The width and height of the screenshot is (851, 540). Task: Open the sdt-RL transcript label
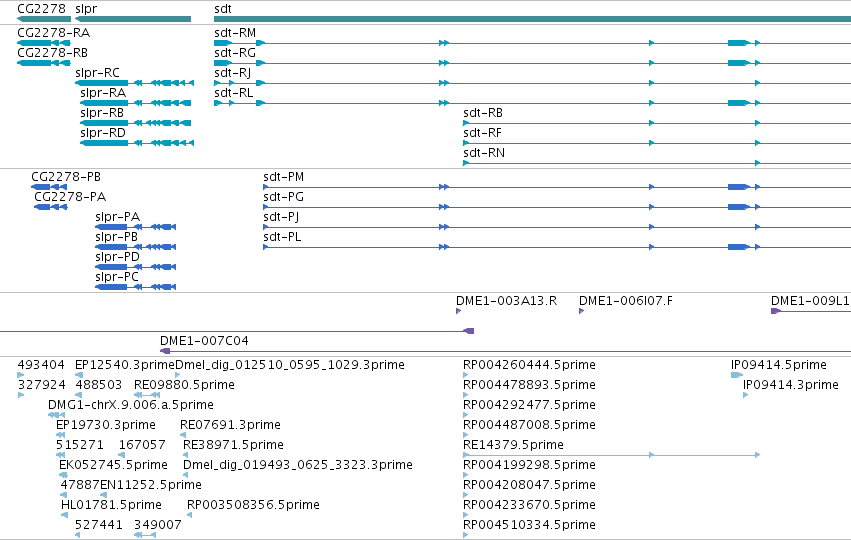233,93
